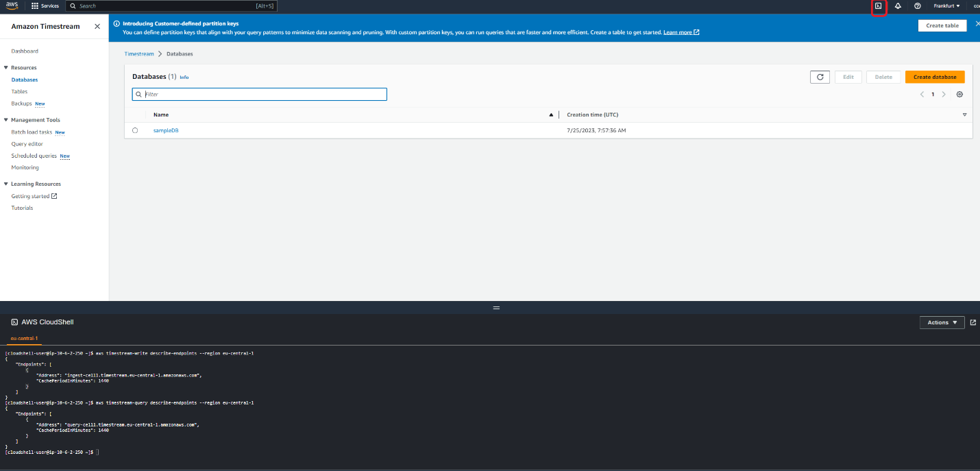
Task: Open Monitoring in the sidebar
Action: (25, 167)
